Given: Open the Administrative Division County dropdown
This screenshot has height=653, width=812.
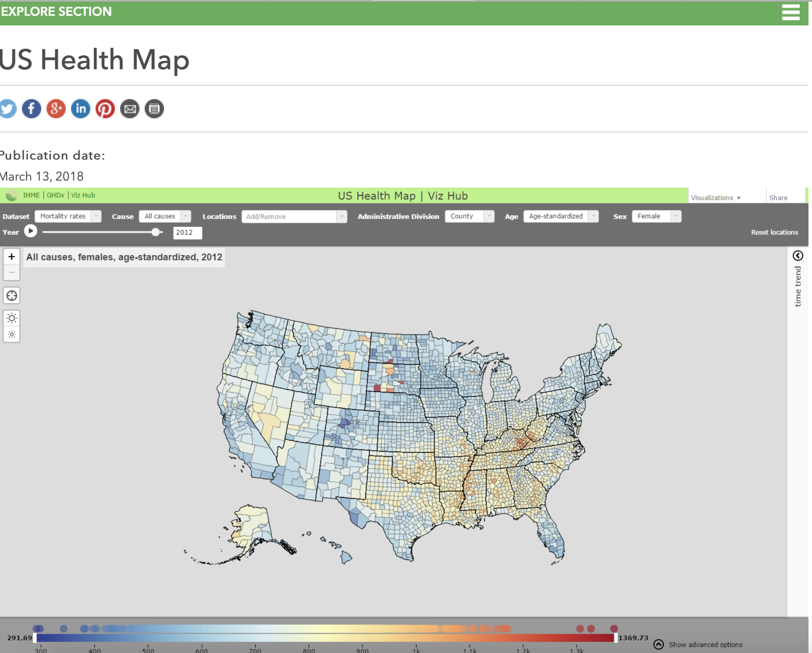Looking at the screenshot, I should click(x=469, y=216).
